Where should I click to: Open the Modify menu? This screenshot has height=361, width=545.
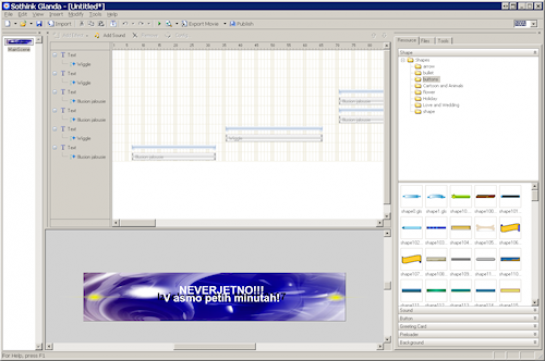75,14
